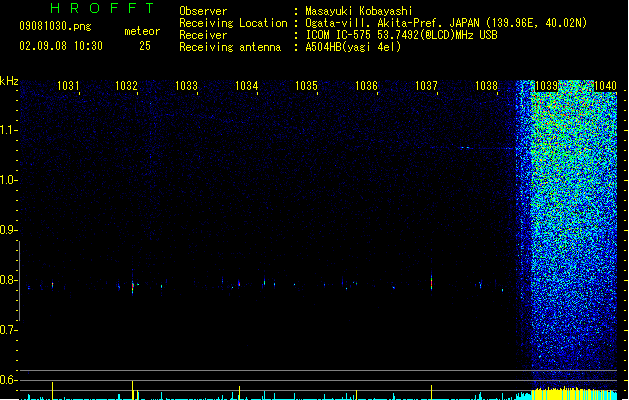Click the gray frequency range bar near 0.8
629x400 pixels.
coord(19,281)
